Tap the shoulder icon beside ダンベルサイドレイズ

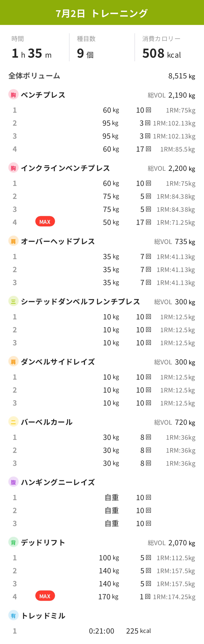[x=13, y=361]
